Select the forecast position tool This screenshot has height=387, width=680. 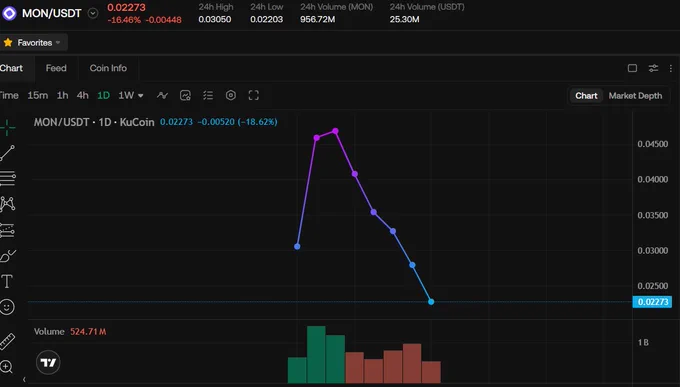click(x=7, y=230)
